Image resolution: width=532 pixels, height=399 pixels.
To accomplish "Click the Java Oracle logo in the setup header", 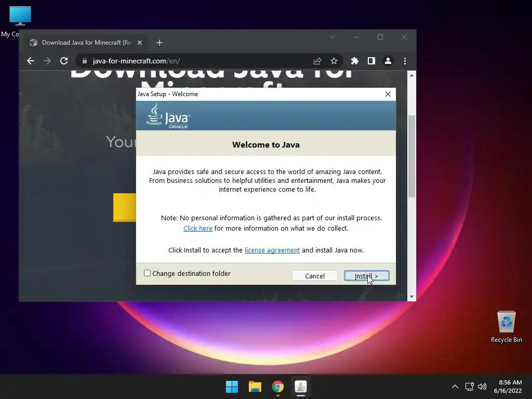I will pyautogui.click(x=168, y=116).
